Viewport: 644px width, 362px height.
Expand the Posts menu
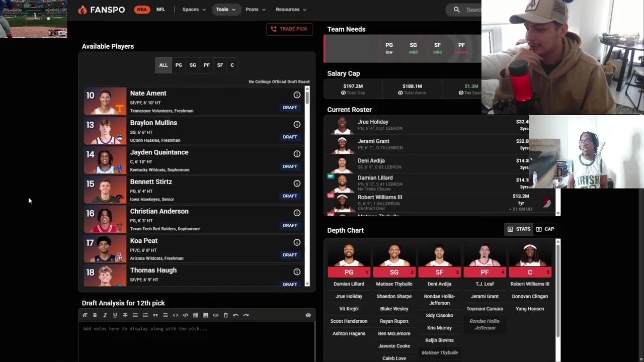point(256,10)
